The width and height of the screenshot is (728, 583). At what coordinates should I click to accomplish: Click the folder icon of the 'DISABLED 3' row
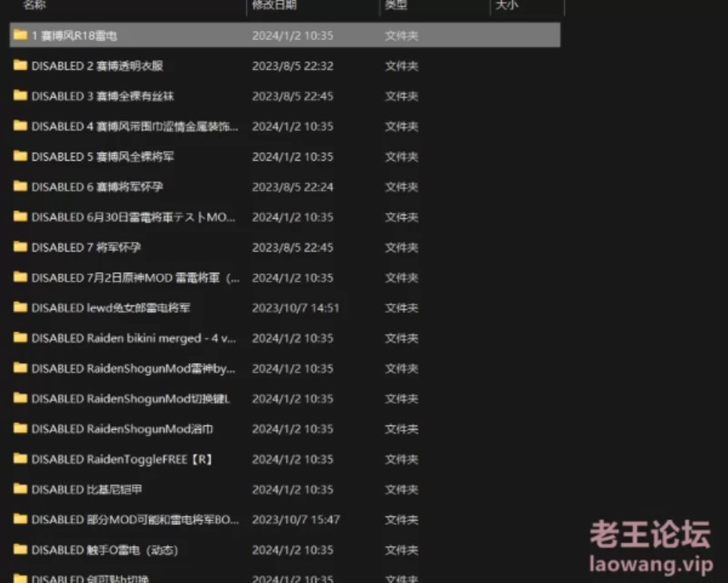(20, 96)
